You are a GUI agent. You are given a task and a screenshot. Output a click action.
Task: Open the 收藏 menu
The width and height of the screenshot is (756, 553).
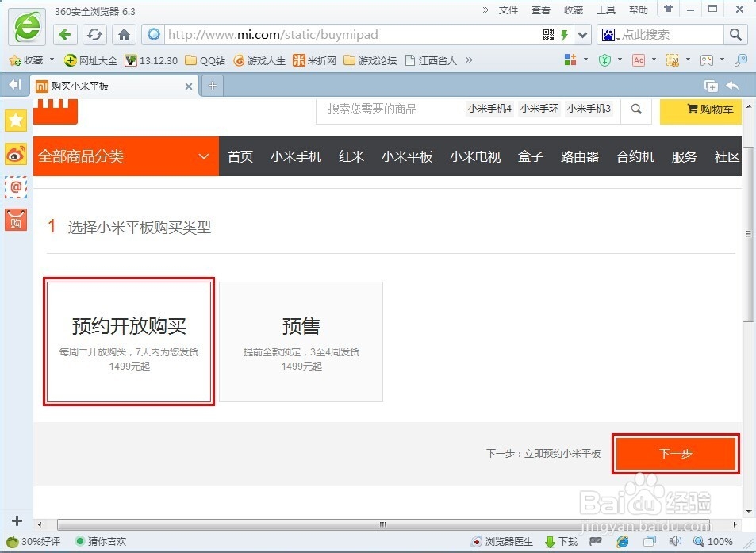coord(574,10)
